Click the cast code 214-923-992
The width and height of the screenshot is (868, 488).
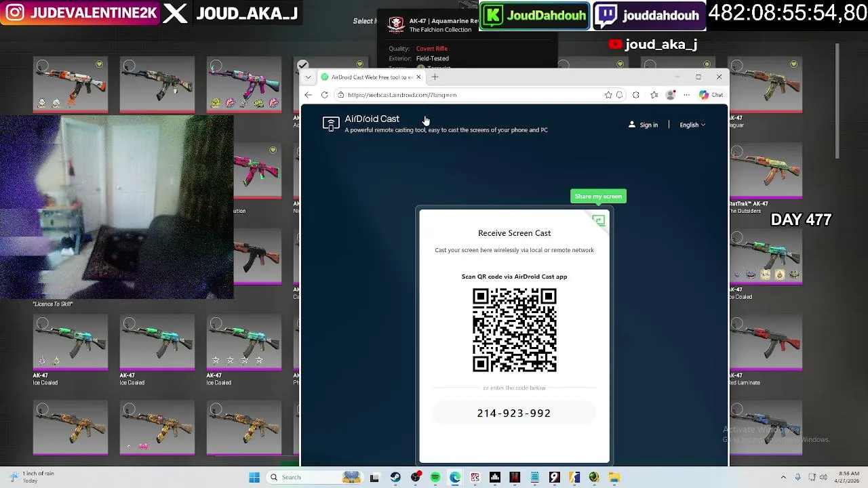[x=514, y=413]
